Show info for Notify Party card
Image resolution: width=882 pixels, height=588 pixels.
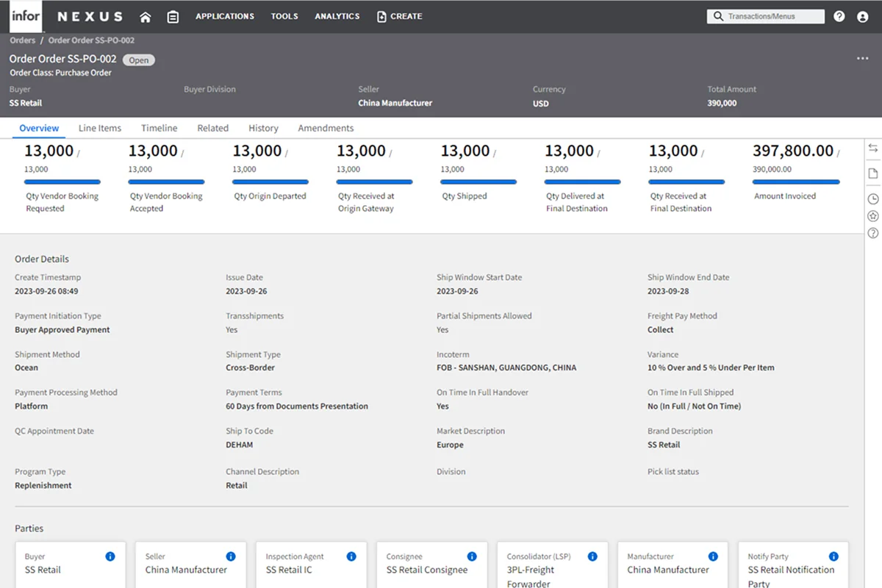coord(833,556)
